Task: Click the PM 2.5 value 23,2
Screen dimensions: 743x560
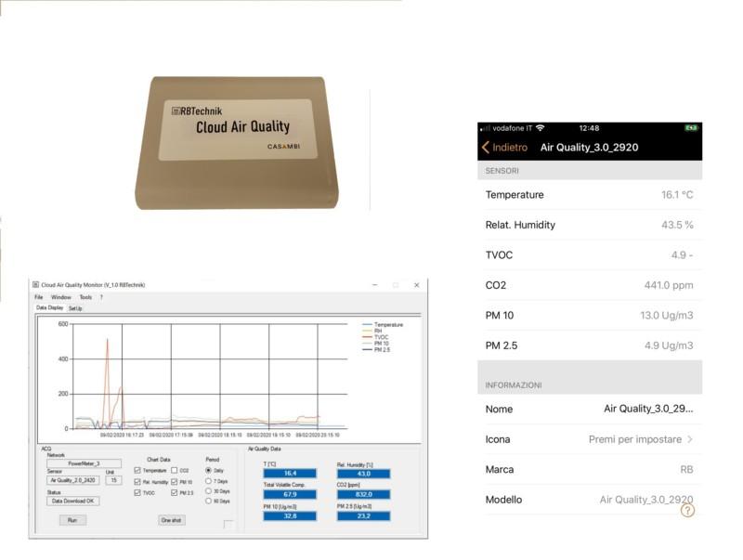Action: (x=363, y=516)
